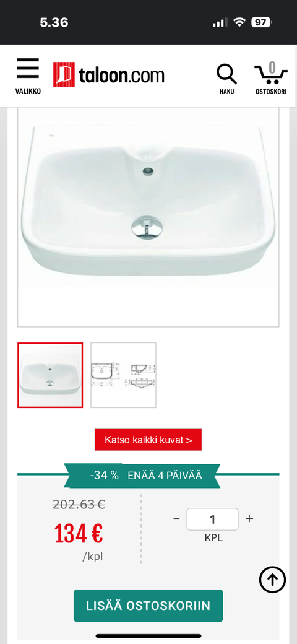Focus the quantity input field
Viewport: 297px width, 644px height.
pyautogui.click(x=212, y=519)
